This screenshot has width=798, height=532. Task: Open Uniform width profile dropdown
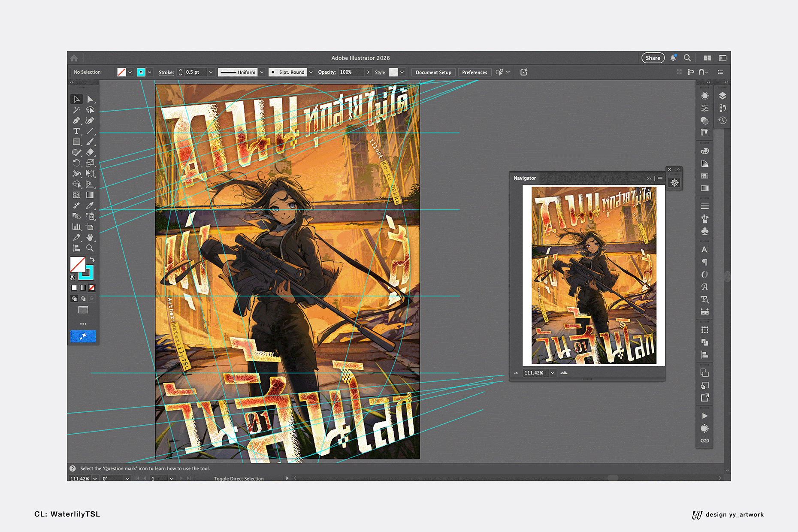[x=261, y=72]
